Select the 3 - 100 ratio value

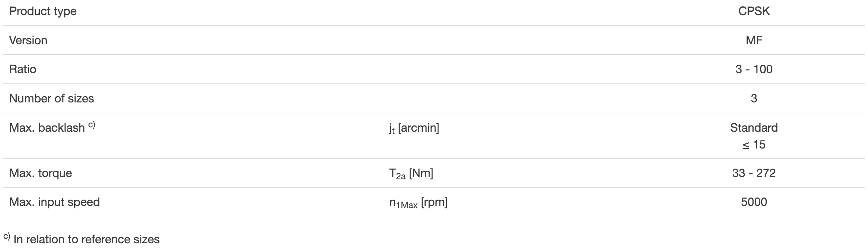pyautogui.click(x=754, y=69)
